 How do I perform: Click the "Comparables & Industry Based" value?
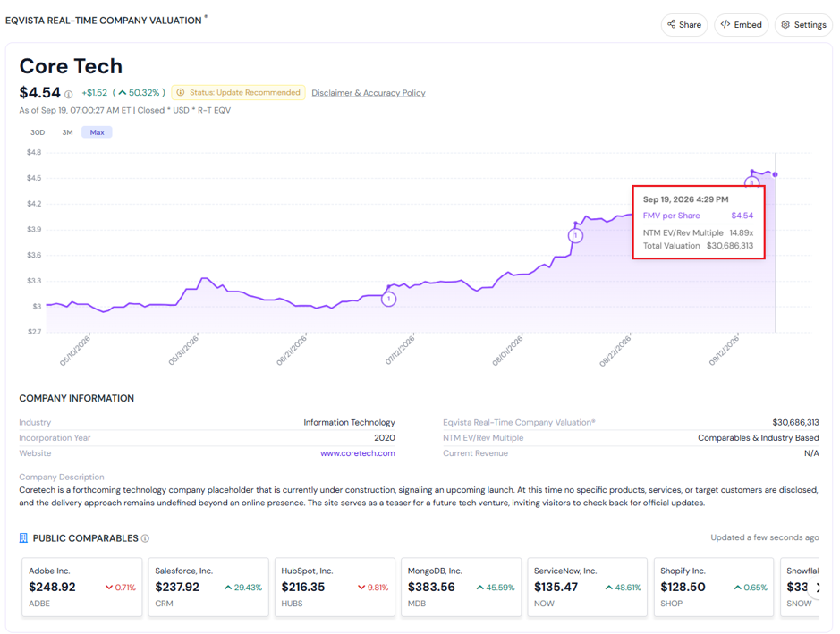coord(758,437)
